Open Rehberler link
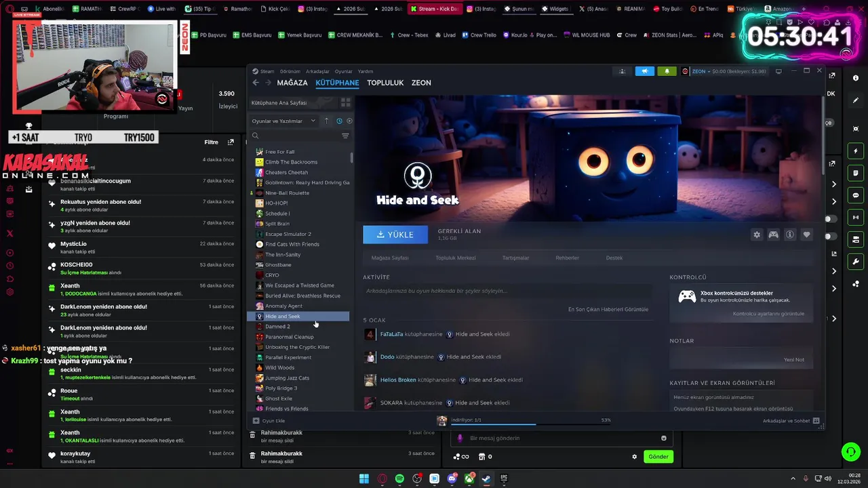Viewport: 868px width, 488px height. click(x=568, y=258)
